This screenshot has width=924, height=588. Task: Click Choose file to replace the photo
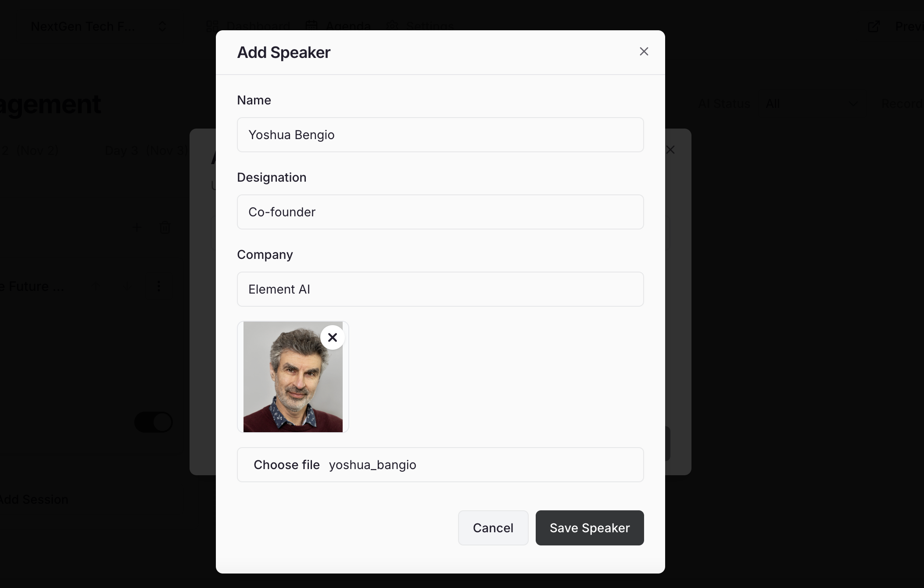287,465
